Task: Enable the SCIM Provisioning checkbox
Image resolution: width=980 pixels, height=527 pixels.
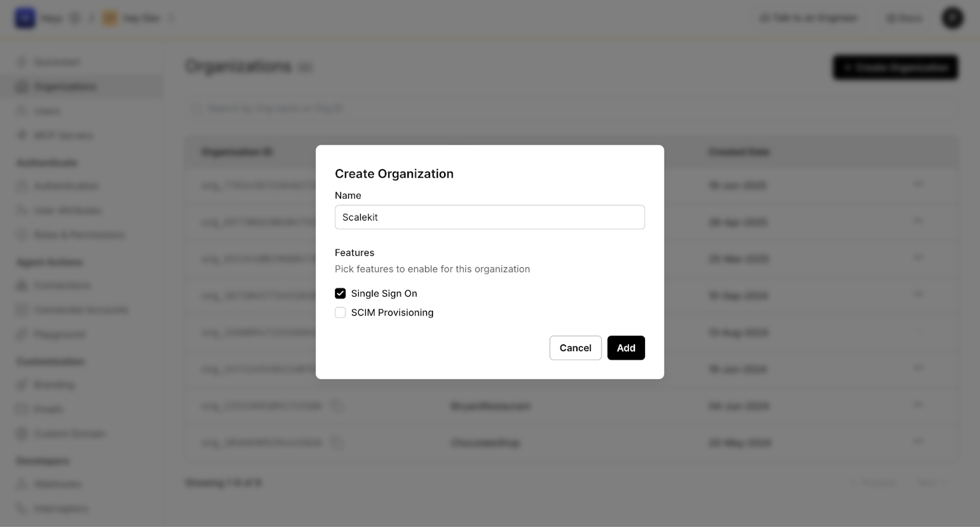Action: click(340, 313)
